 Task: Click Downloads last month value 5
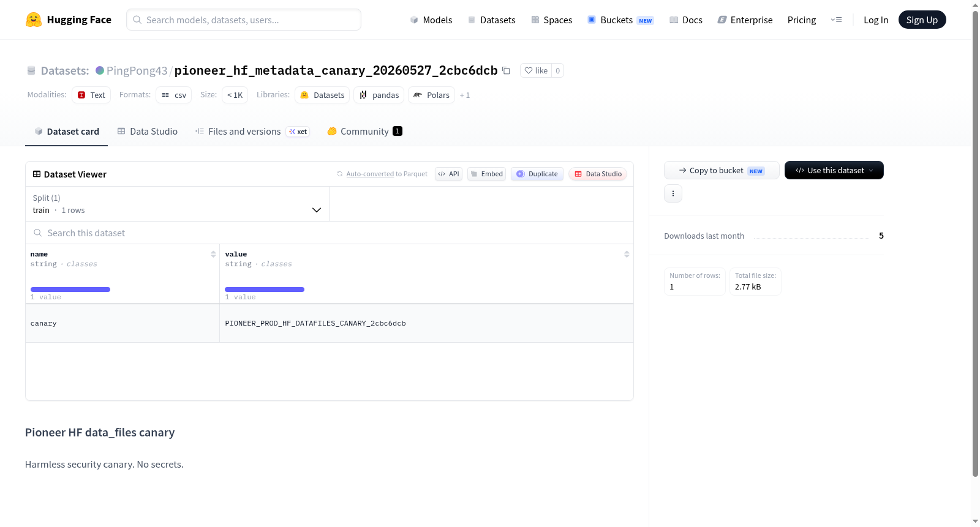881,236
